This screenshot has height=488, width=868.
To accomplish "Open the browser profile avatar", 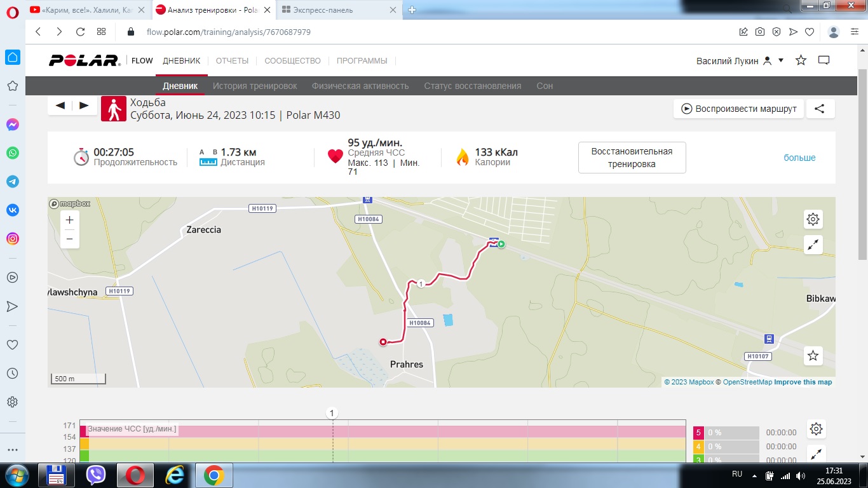I will [834, 32].
